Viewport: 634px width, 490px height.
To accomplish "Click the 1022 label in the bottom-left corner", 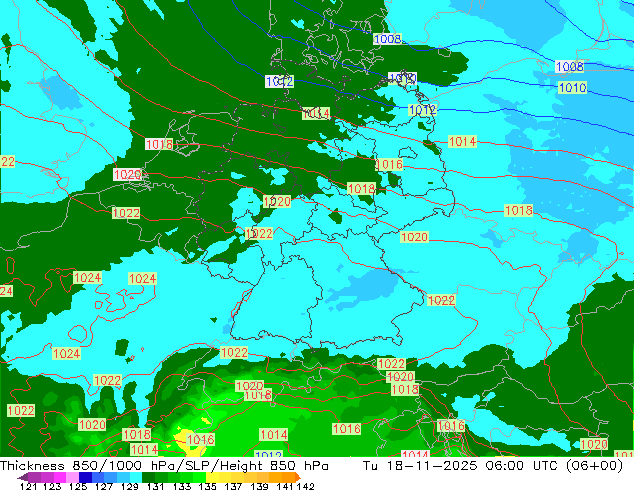I will coord(21,411).
